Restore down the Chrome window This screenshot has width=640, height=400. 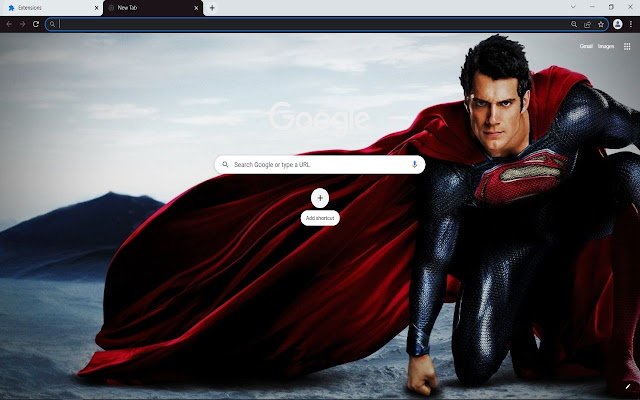coord(611,7)
